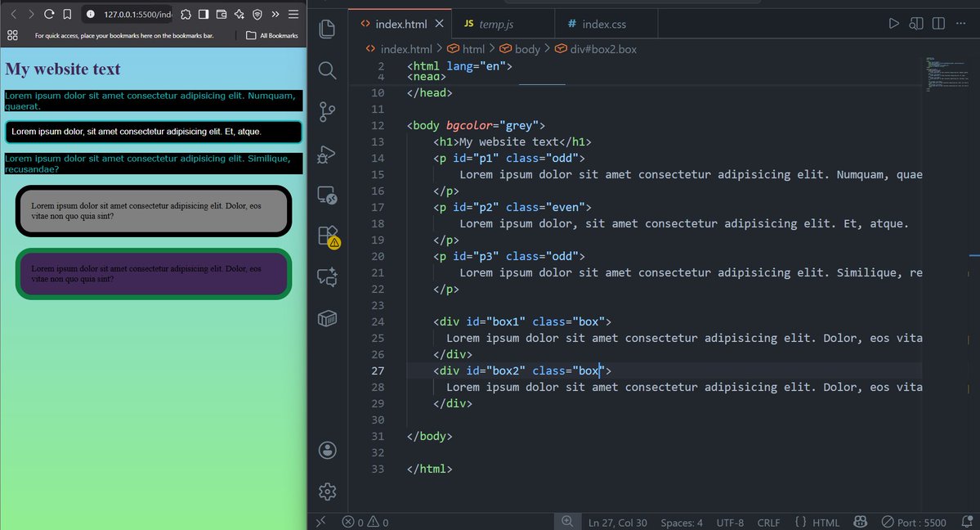Open Extensions view showing warning badge
The width and height of the screenshot is (980, 530).
tap(327, 236)
